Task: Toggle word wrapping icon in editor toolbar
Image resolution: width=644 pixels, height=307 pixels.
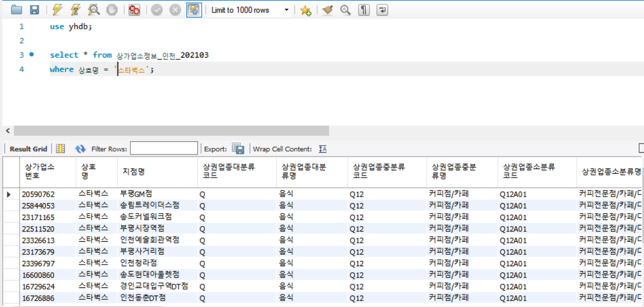Action: [382, 10]
